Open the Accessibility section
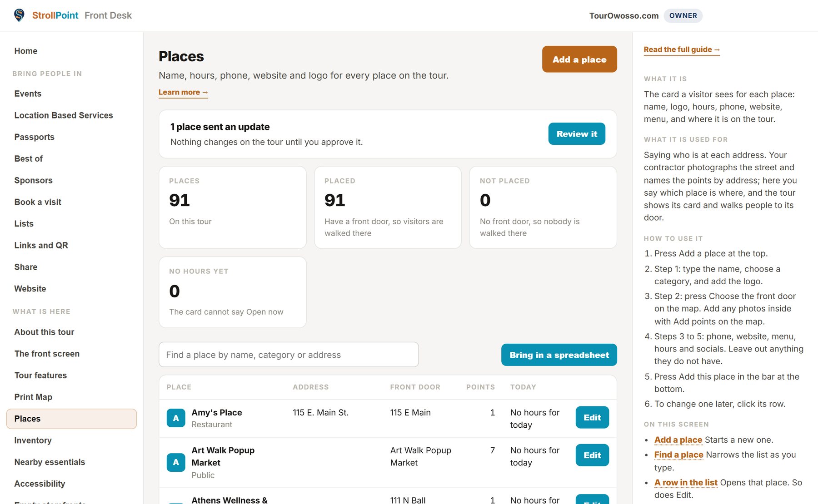 pos(40,484)
